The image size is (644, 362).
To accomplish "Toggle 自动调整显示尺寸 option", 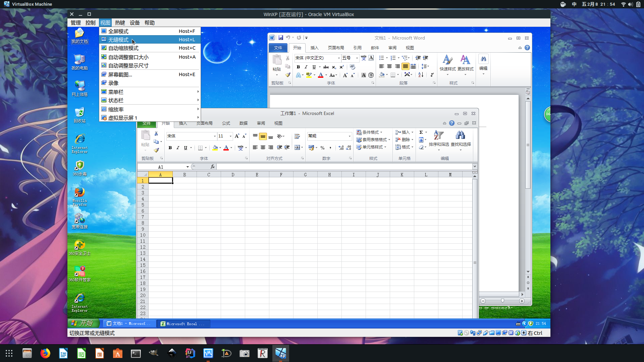I will click(150, 66).
